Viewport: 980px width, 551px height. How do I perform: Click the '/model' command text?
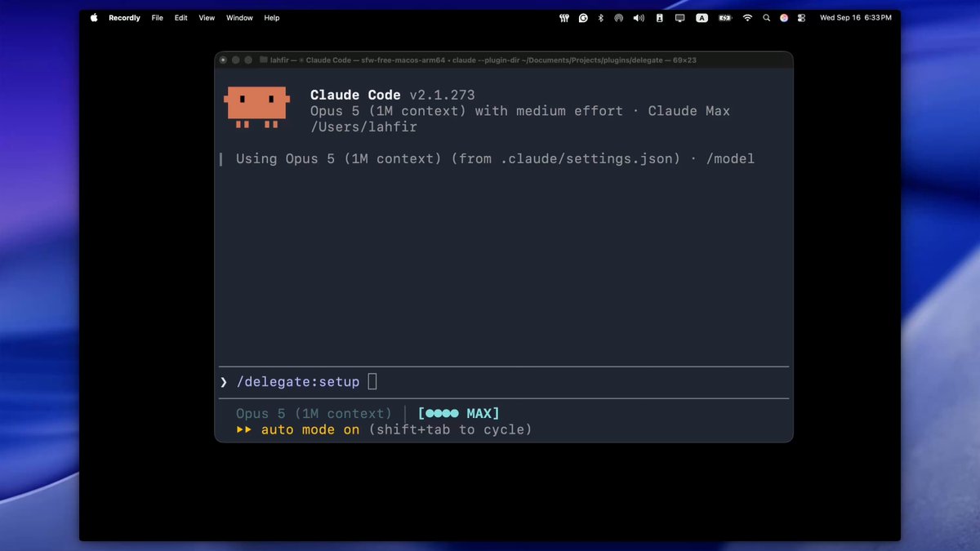[x=730, y=158]
